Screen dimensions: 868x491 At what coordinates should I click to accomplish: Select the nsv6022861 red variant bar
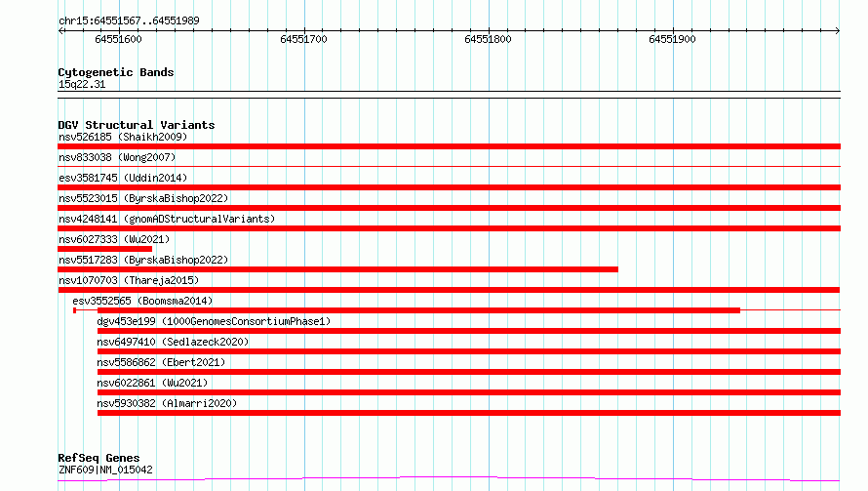[469, 392]
